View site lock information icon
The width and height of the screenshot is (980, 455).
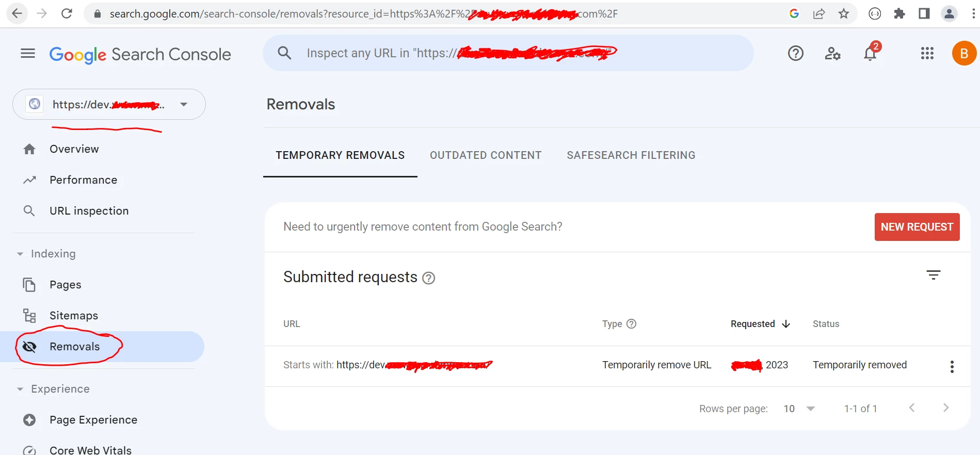click(x=97, y=14)
